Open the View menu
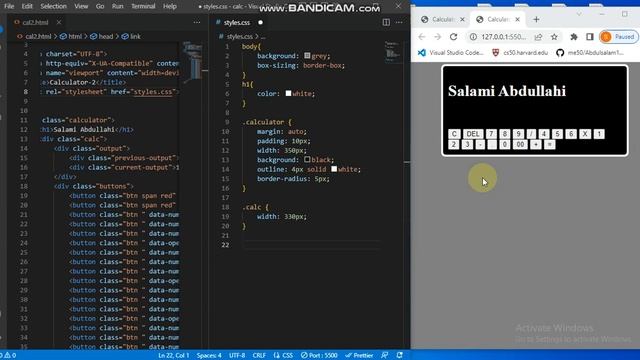 pyautogui.click(x=81, y=6)
